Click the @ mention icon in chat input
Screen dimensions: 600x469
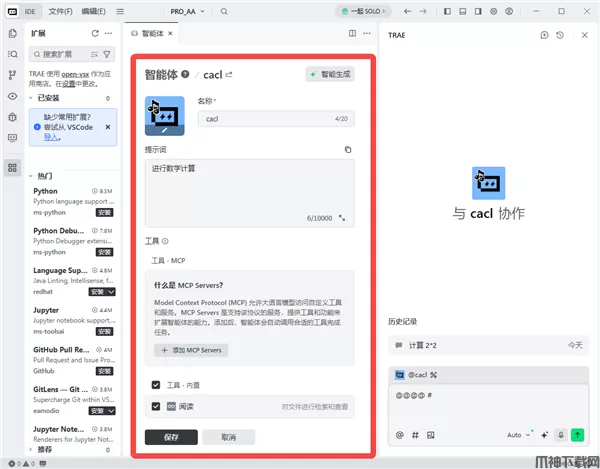pos(399,435)
